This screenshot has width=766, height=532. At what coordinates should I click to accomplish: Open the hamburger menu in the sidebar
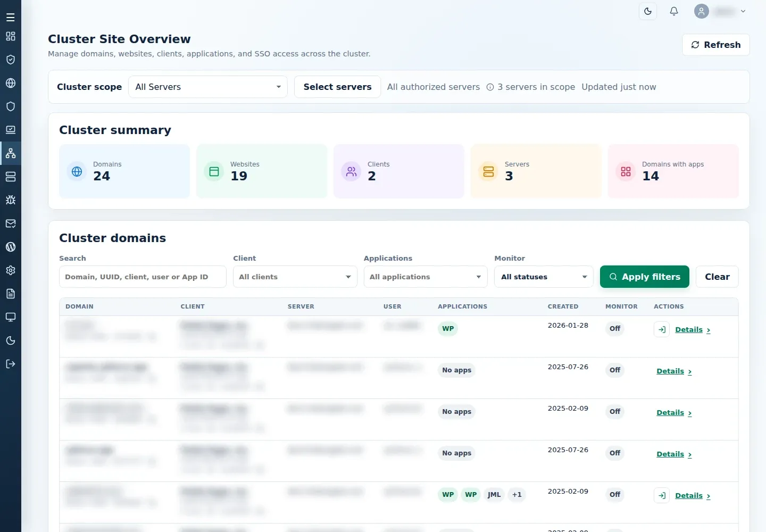(11, 18)
